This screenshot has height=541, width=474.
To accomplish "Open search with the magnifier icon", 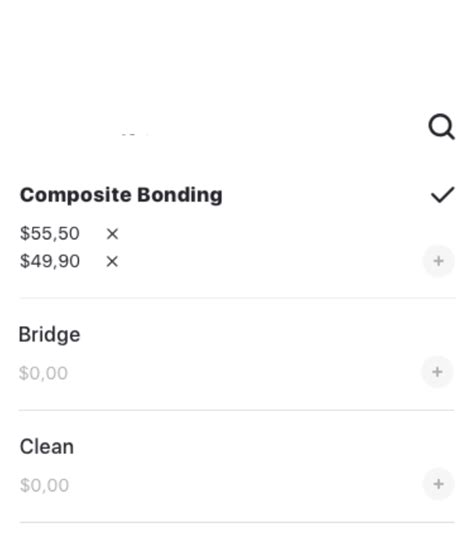I will point(441,127).
